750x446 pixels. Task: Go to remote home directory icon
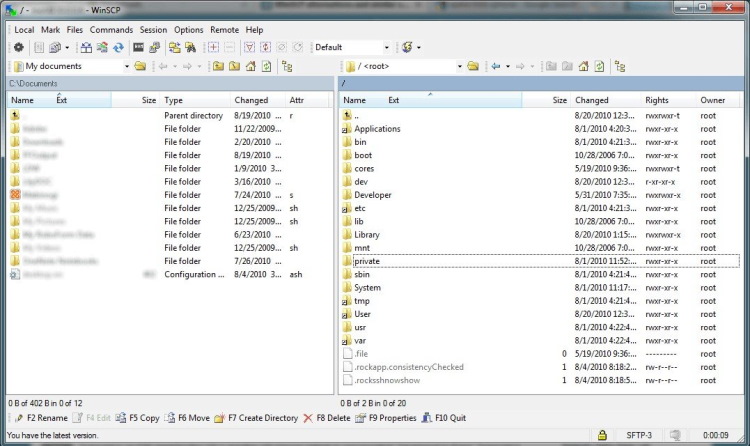584,66
